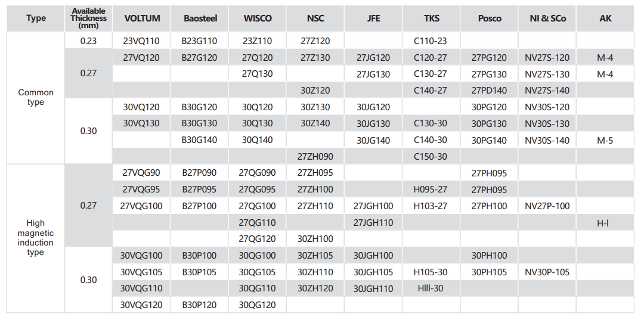Select the H103-27 TKS cell
Image resolution: width=644 pixels, height=317 pixels.
(x=430, y=206)
